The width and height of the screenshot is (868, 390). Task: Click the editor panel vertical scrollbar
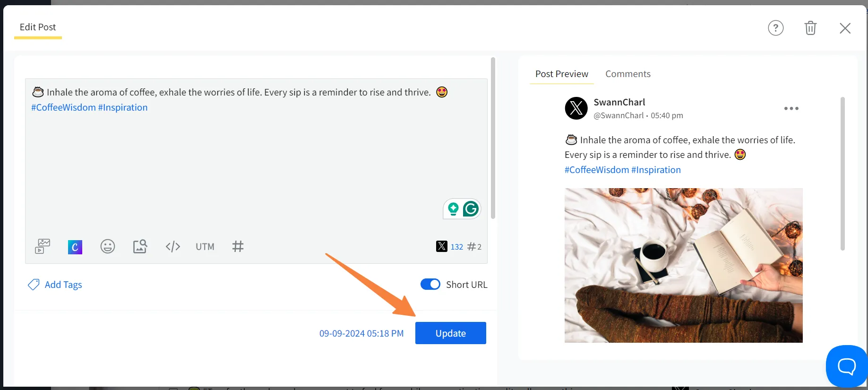point(493,138)
